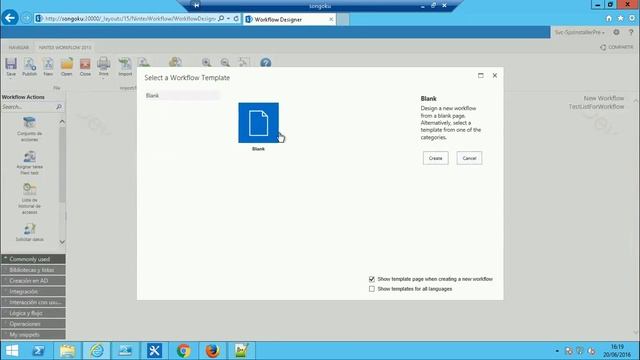Screen dimensions: 640x360
Task: Open File Explorer from the taskbar
Action: (x=67, y=351)
